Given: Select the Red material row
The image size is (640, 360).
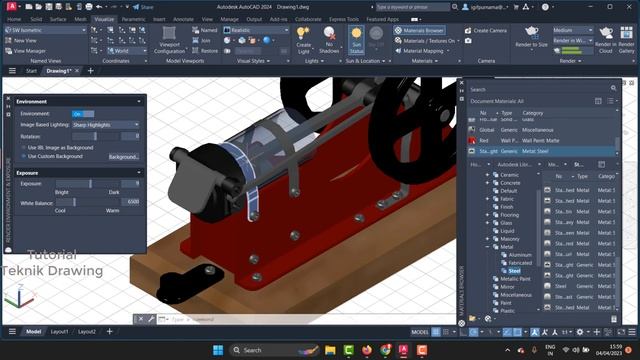Looking at the screenshot, I should tap(541, 140).
